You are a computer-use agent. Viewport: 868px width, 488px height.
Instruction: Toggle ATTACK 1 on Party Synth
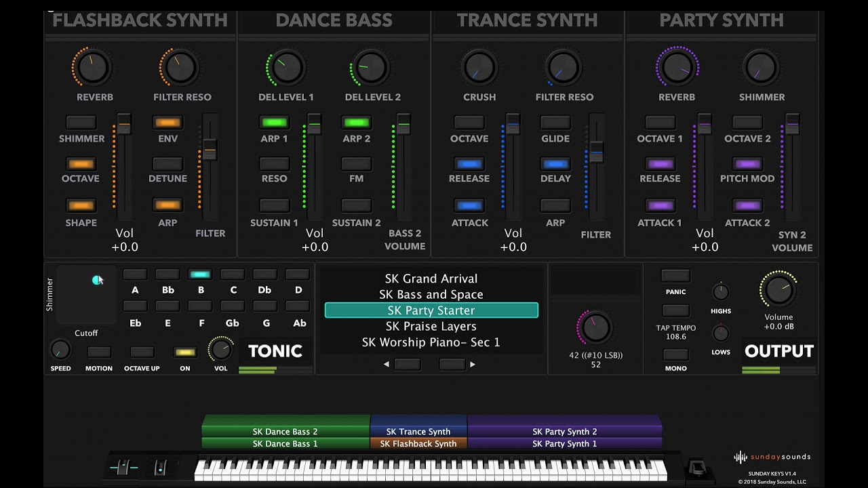tap(660, 205)
